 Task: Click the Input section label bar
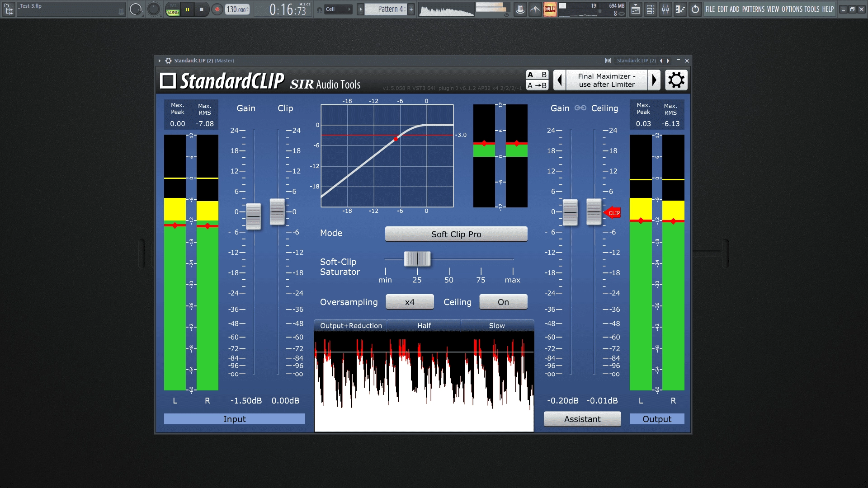tap(234, 419)
